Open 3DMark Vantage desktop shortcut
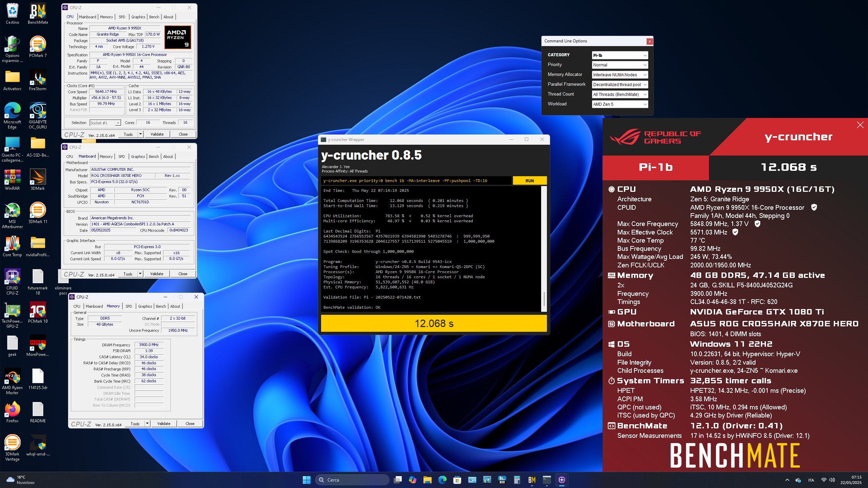 [x=12, y=447]
